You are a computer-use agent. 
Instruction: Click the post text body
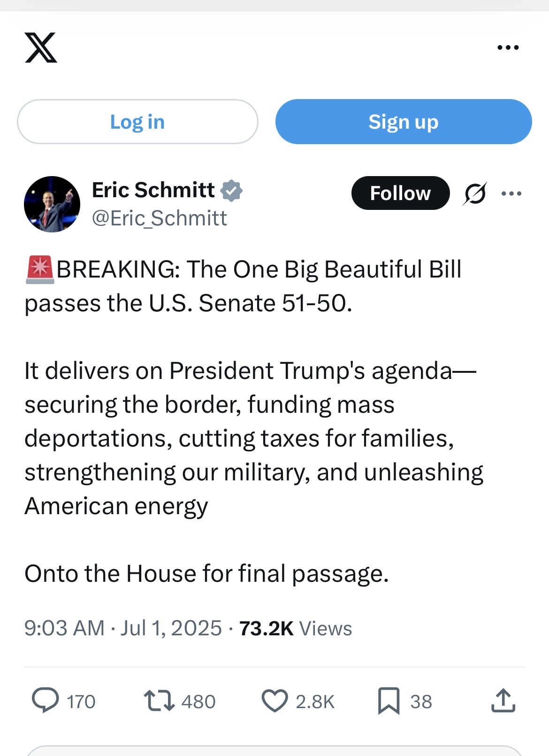point(254,421)
